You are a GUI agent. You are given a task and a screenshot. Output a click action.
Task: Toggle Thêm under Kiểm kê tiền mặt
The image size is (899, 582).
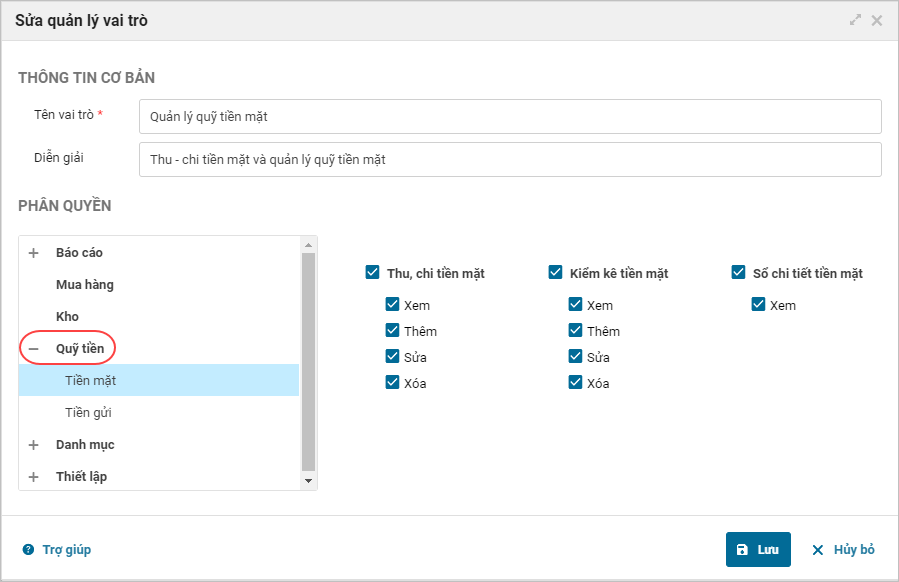576,330
